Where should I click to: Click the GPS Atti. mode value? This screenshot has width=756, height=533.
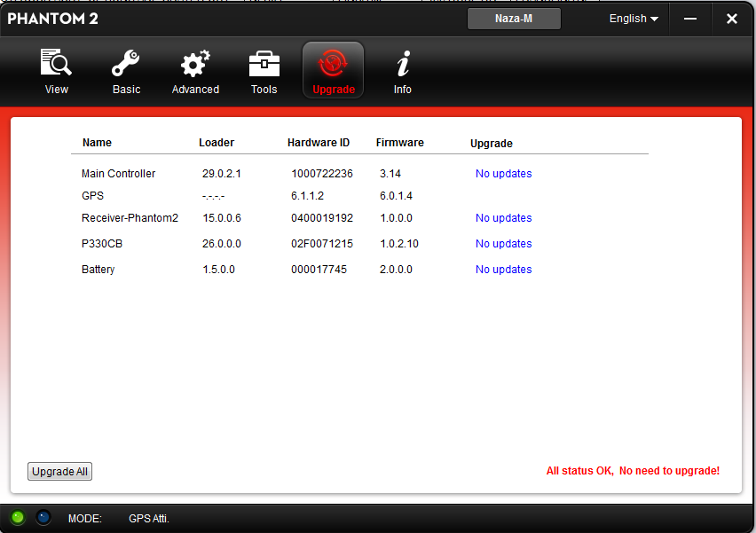click(x=148, y=519)
